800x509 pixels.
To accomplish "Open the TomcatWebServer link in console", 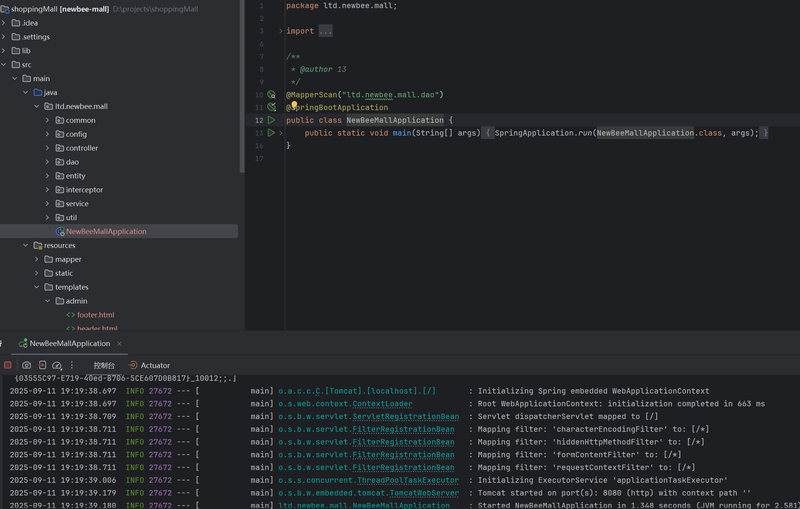I will click(424, 493).
